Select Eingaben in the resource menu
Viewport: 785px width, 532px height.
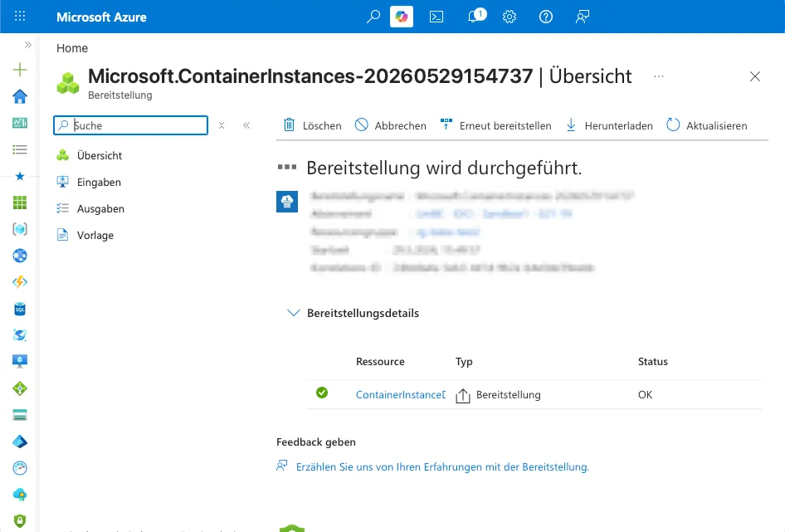click(x=99, y=182)
